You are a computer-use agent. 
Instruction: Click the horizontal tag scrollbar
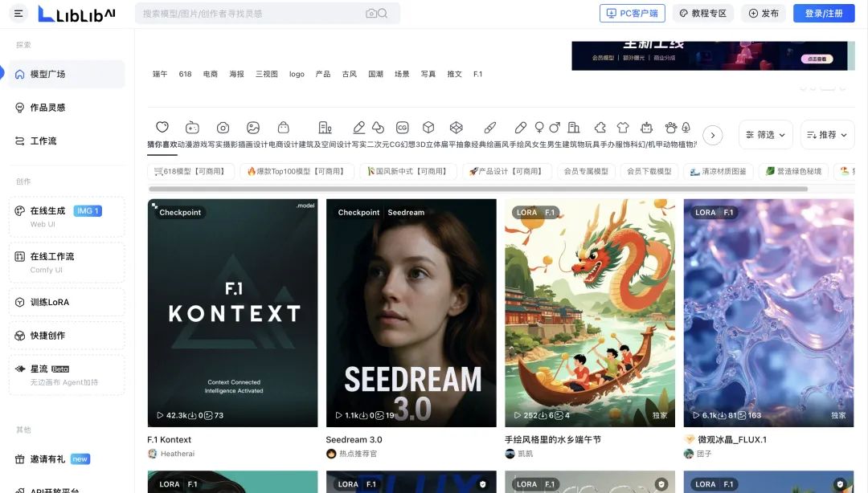(478, 189)
